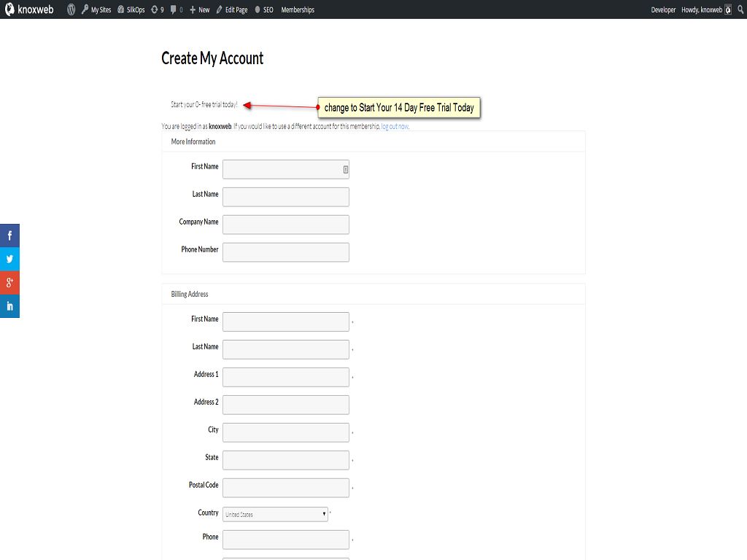This screenshot has height=560, width=747.
Task: Click the knoxweb user avatar
Action: pyautogui.click(x=728, y=9)
